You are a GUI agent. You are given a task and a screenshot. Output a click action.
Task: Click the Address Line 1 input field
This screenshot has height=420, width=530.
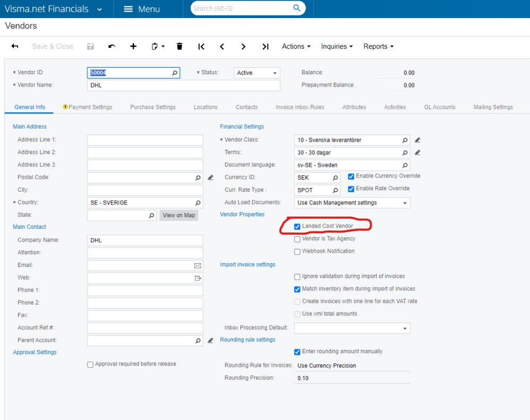[145, 140]
